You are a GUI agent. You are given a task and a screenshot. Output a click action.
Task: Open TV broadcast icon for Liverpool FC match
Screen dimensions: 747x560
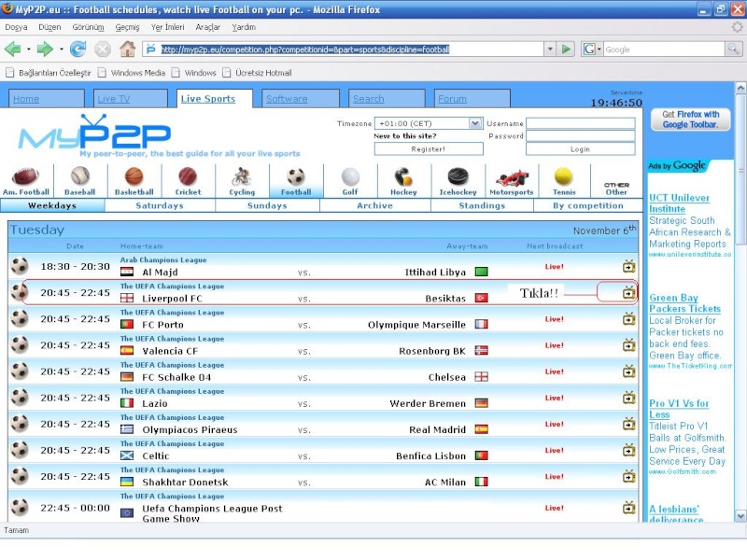628,292
